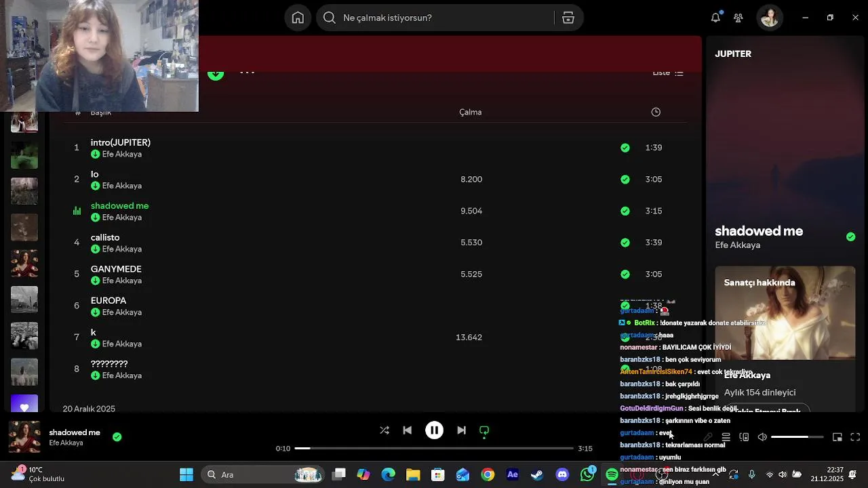The image size is (868, 488).
Task: Select track GANYMEDE
Action: (116, 269)
